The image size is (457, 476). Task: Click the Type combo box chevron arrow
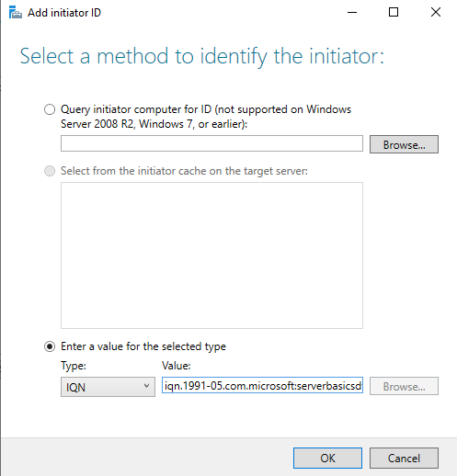(147, 386)
